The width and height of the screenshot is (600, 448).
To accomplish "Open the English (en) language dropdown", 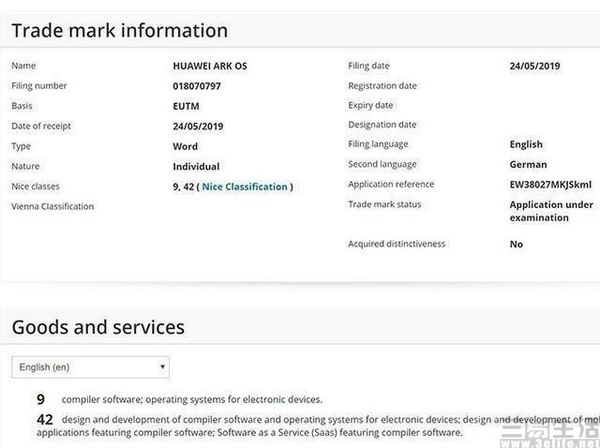I will pyautogui.click(x=90, y=367).
